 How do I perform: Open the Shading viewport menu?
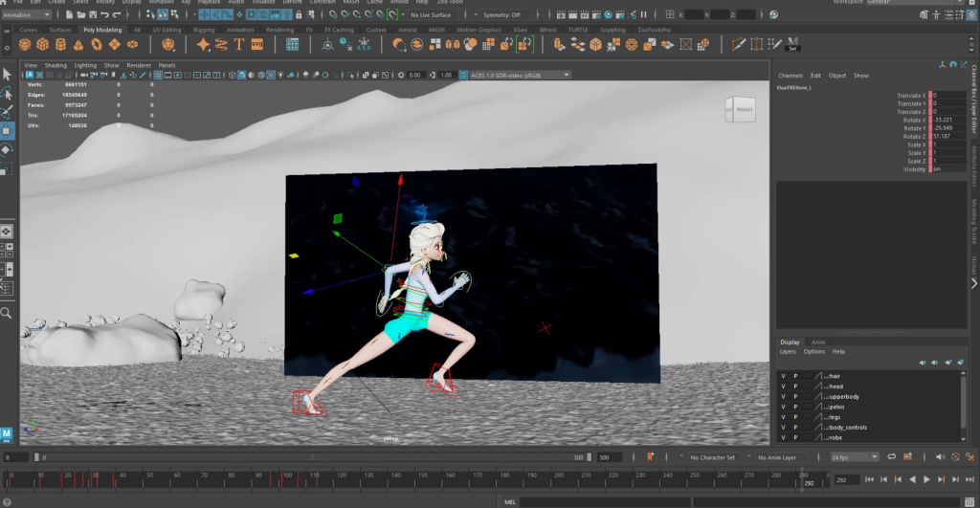click(56, 65)
